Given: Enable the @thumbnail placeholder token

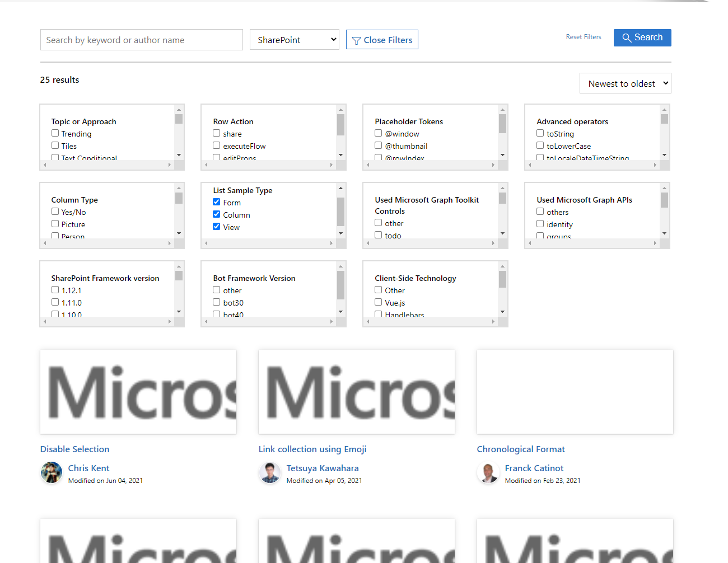Looking at the screenshot, I should point(378,145).
